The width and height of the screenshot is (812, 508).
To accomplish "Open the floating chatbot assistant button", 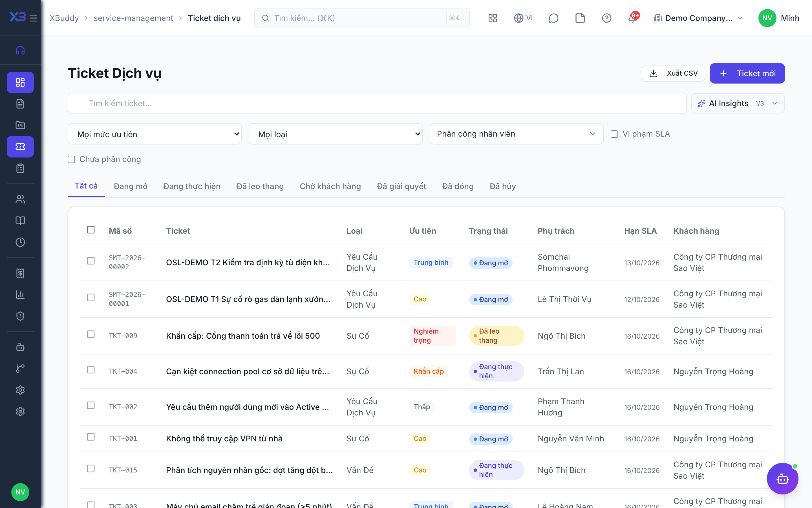I will (x=782, y=478).
